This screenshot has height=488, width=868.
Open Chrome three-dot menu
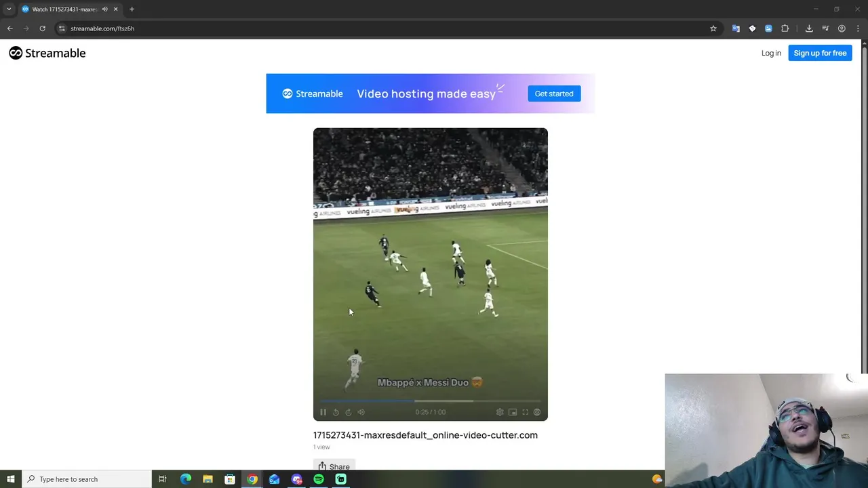[859, 28]
